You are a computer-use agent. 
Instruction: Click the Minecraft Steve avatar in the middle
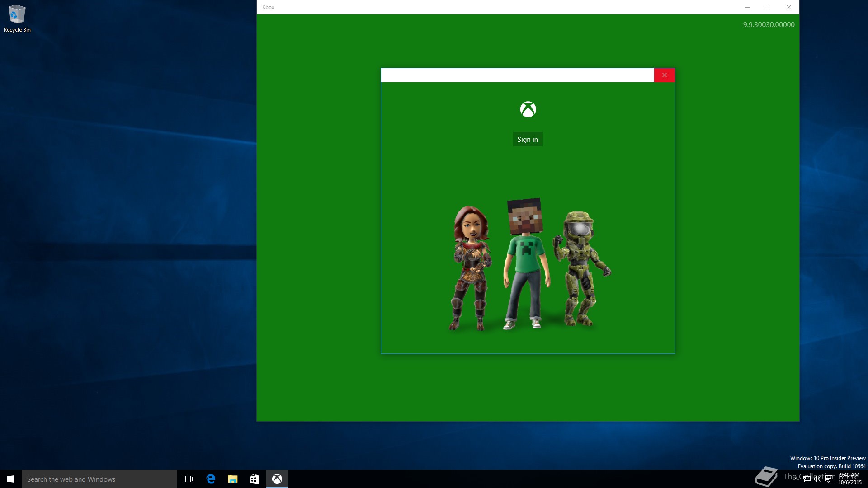coord(526,263)
